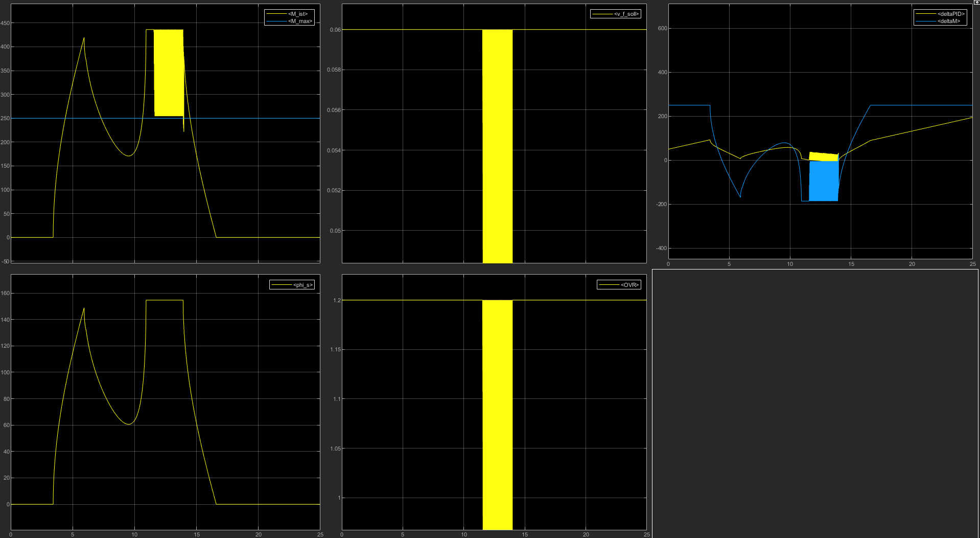This screenshot has height=538, width=980.
Task: Click the blue filled region in the deltaM plot
Action: (x=823, y=181)
